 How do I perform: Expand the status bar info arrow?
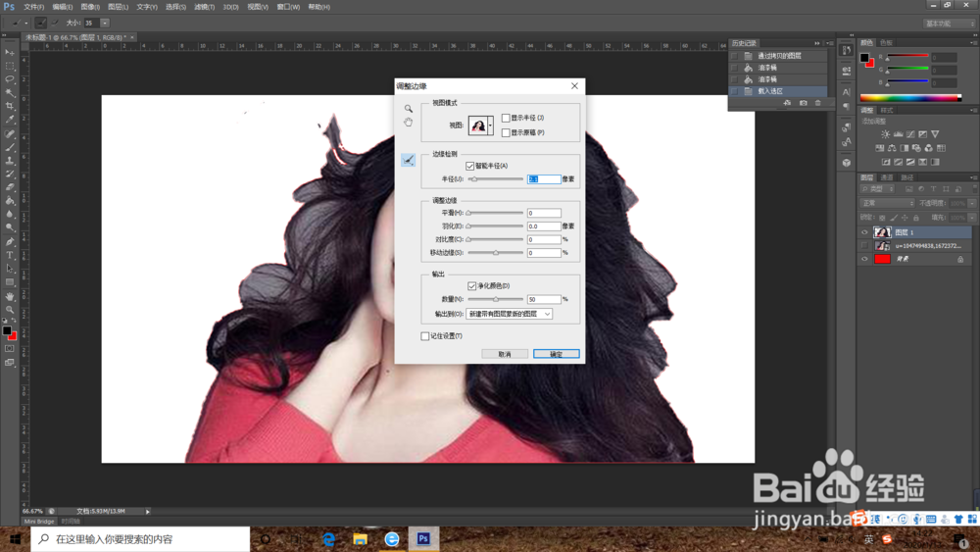point(148,512)
